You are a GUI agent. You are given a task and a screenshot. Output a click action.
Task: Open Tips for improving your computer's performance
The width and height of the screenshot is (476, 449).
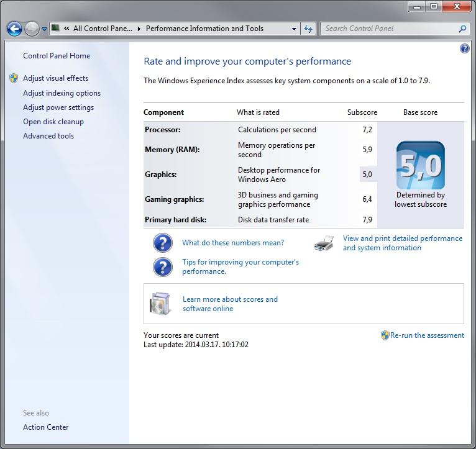coord(240,266)
